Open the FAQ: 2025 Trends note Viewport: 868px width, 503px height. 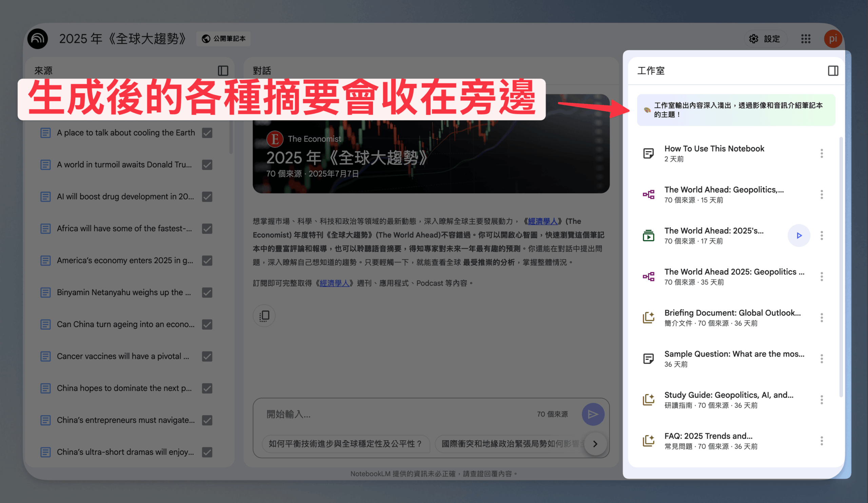coord(724,441)
